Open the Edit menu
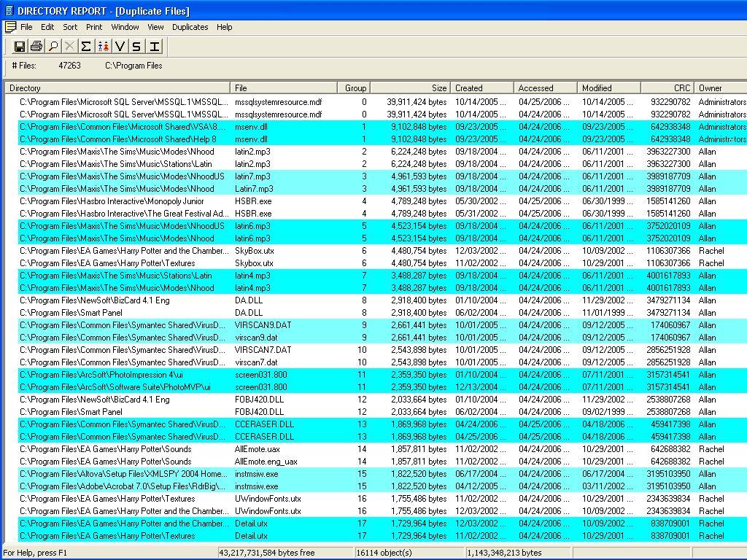 (x=47, y=27)
